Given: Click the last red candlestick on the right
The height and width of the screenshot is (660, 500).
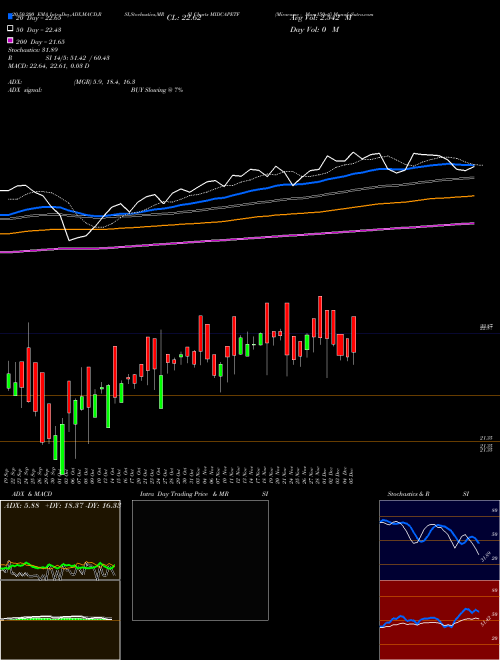Looking at the screenshot, I should click(x=354, y=335).
